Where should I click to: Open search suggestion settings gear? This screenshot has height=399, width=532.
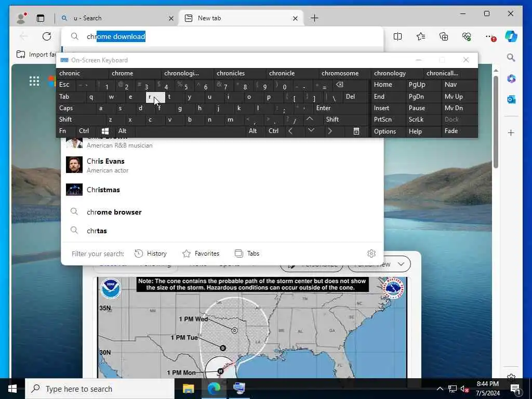tap(371, 254)
